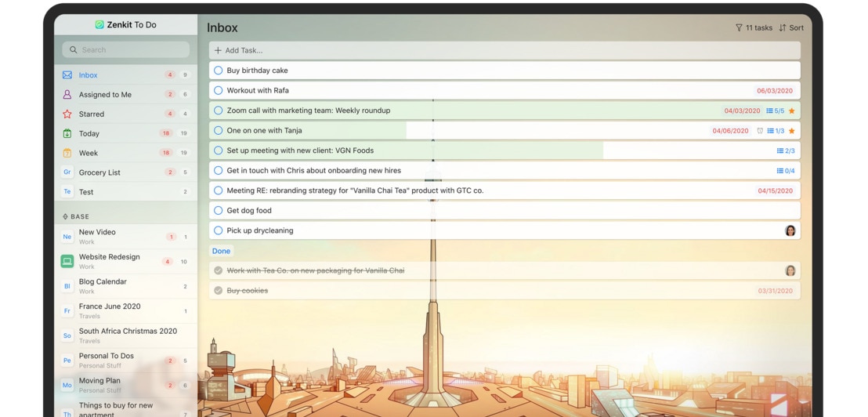Uncheck the completed Buy cookies task
The width and height of the screenshot is (868, 417).
(219, 291)
